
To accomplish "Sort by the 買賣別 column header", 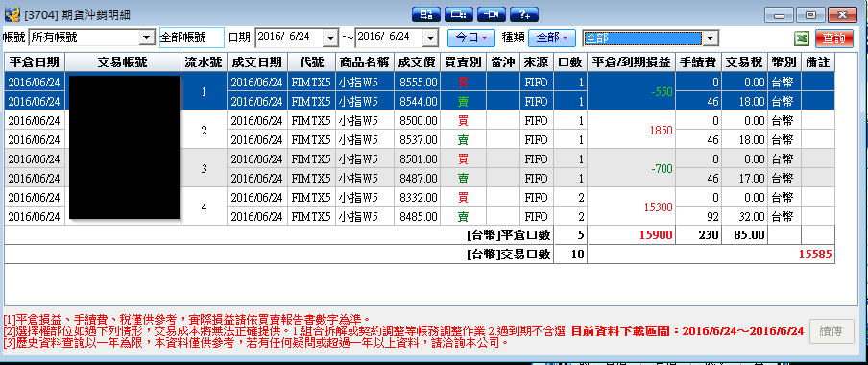I will pyautogui.click(x=464, y=62).
